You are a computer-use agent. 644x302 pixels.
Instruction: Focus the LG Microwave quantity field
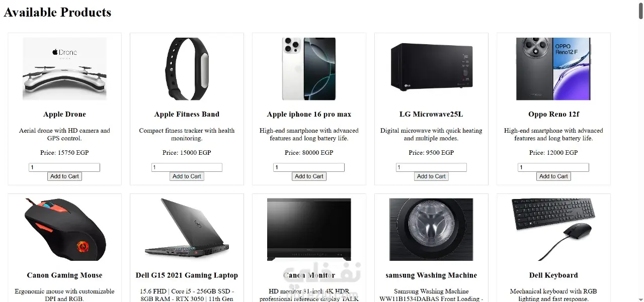point(431,167)
